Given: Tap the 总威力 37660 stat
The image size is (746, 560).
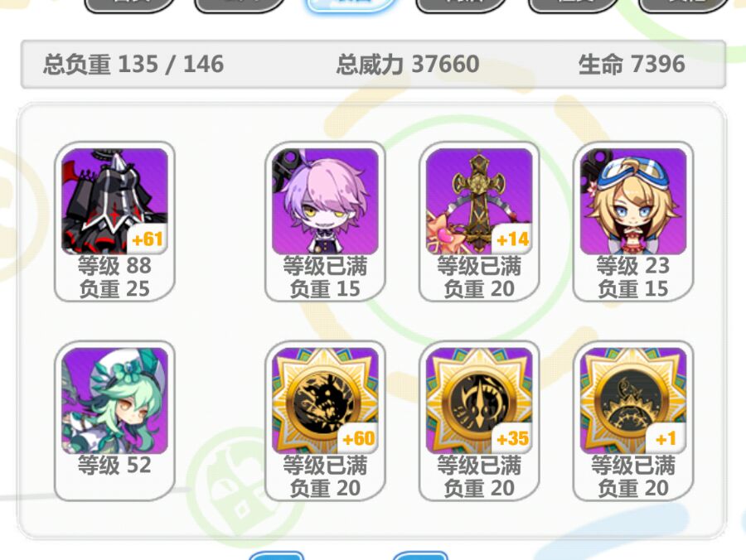Looking at the screenshot, I should pos(408,64).
